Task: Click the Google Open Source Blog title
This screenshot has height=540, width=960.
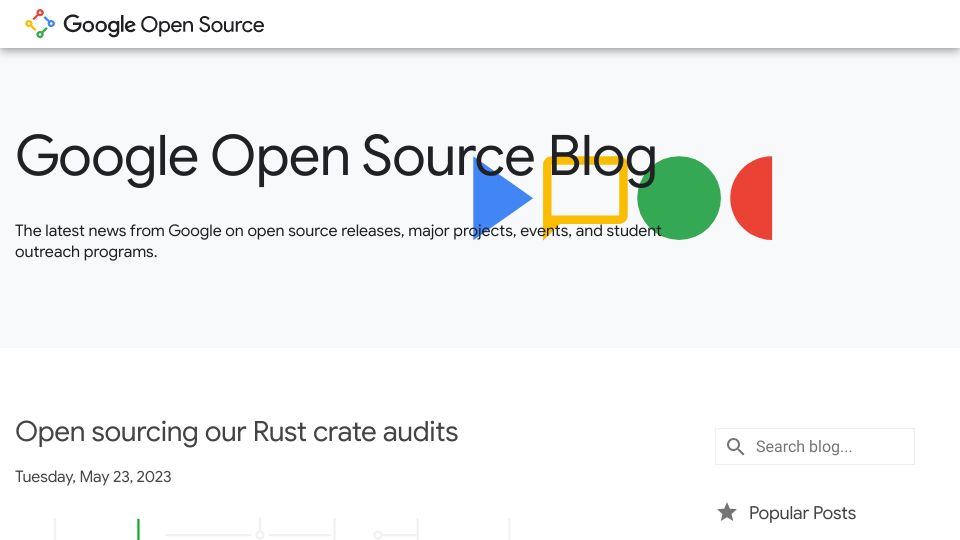Action: click(x=336, y=157)
